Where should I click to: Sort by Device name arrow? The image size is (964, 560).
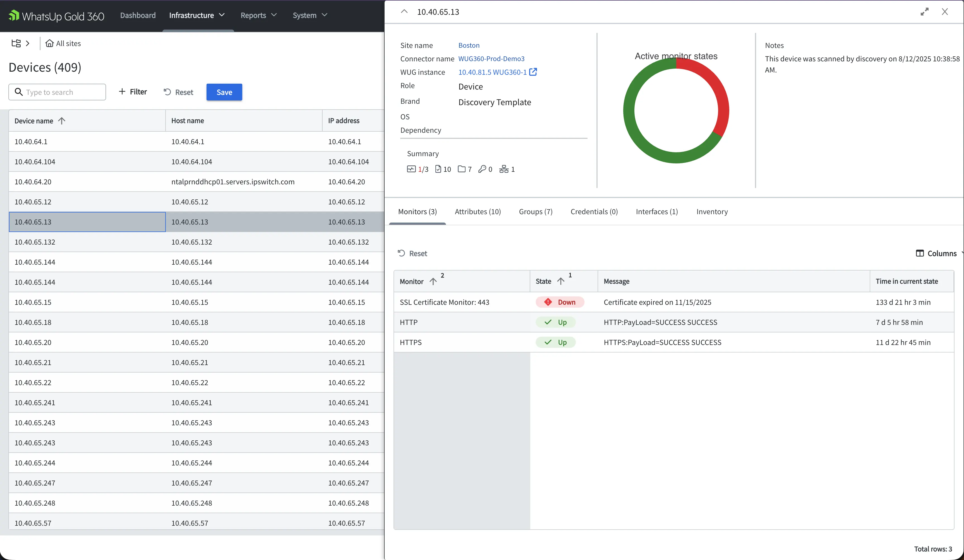(62, 121)
